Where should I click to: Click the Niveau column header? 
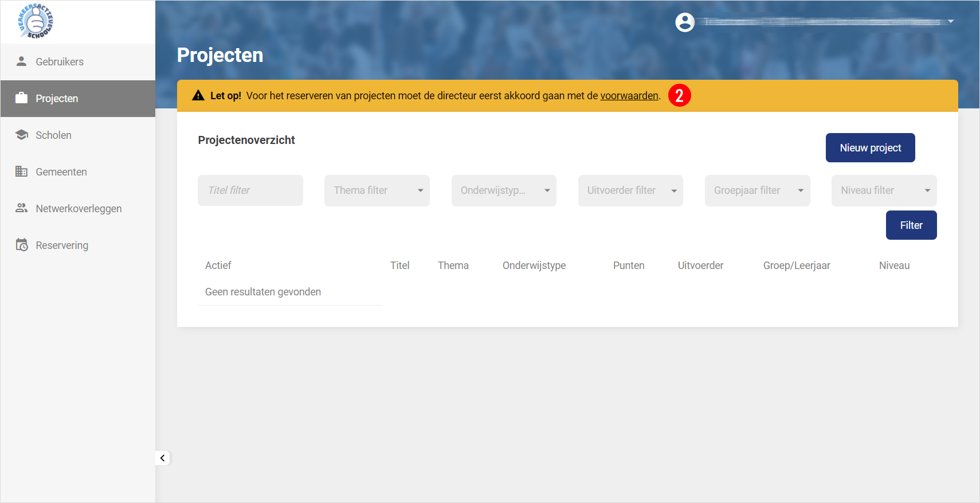(x=895, y=266)
